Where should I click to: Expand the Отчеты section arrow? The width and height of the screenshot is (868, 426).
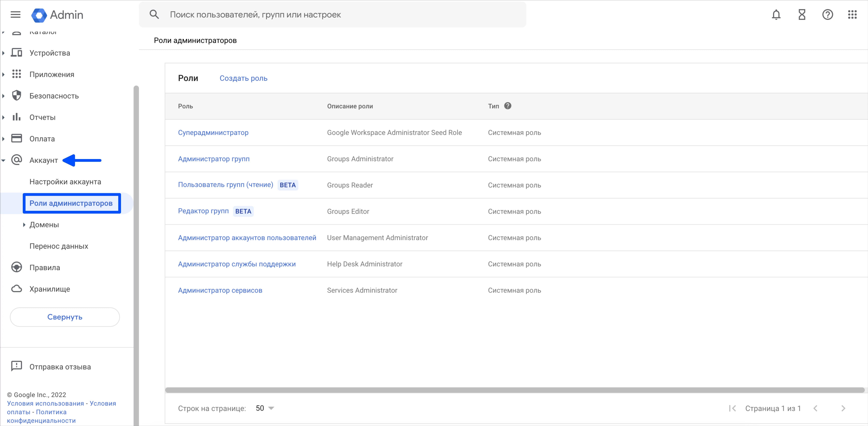[x=3, y=117]
